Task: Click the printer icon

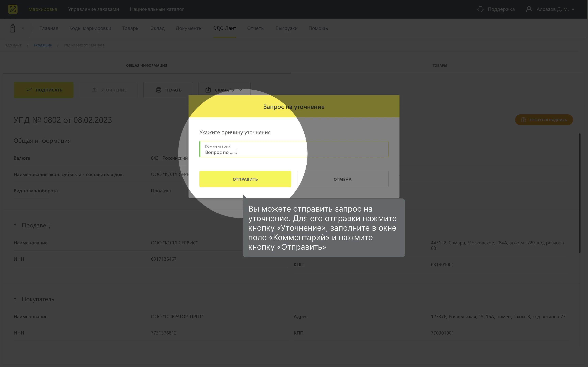Action: pos(158,90)
